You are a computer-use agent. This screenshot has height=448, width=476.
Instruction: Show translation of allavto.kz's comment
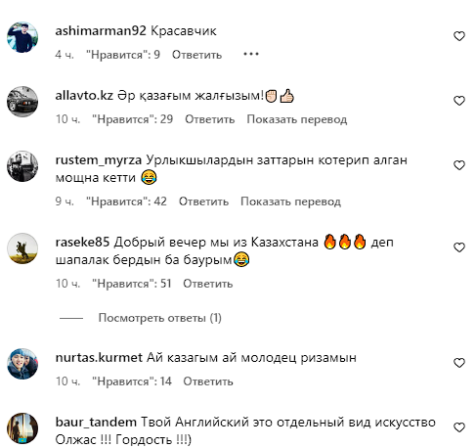297,119
